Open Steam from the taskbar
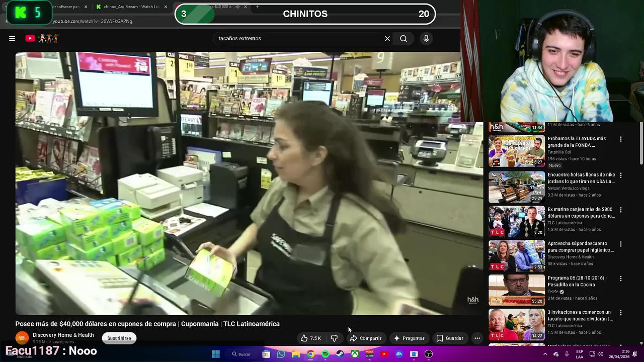Screen dimensions: 644x362 (340, 354)
